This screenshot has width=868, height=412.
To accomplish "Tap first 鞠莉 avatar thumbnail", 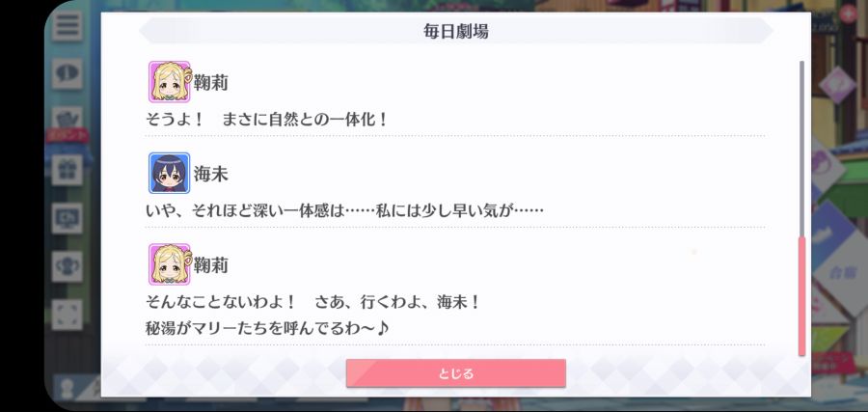I will (x=170, y=82).
